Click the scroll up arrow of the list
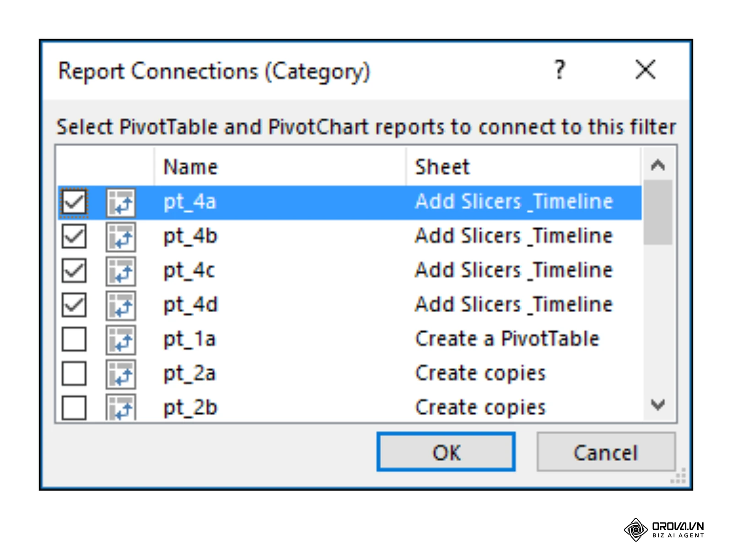 (658, 165)
